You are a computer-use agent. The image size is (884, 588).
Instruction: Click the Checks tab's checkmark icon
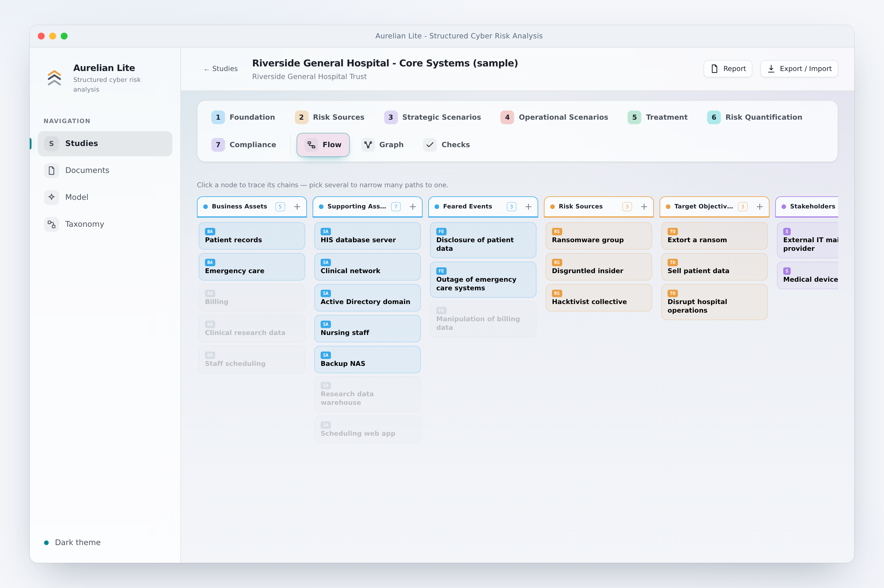pos(430,145)
